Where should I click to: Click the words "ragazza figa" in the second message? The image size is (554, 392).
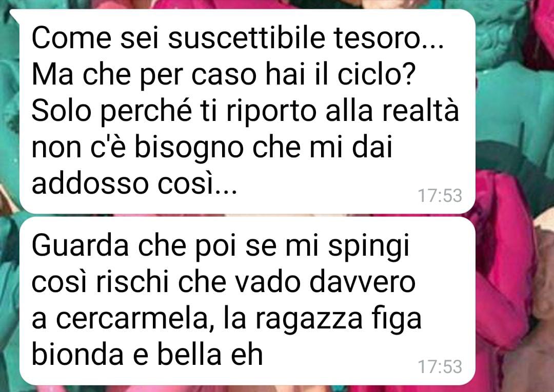(x=338, y=320)
